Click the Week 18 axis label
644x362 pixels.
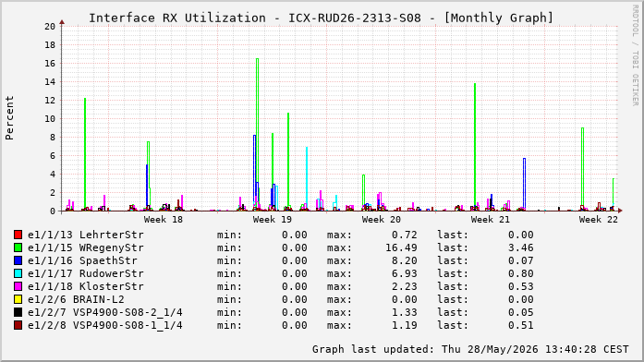point(163,220)
